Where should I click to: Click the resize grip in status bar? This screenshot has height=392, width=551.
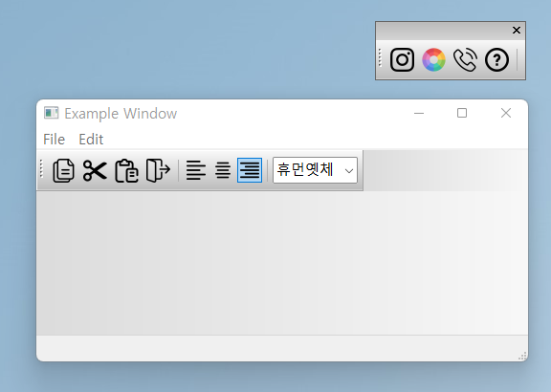coord(522,357)
